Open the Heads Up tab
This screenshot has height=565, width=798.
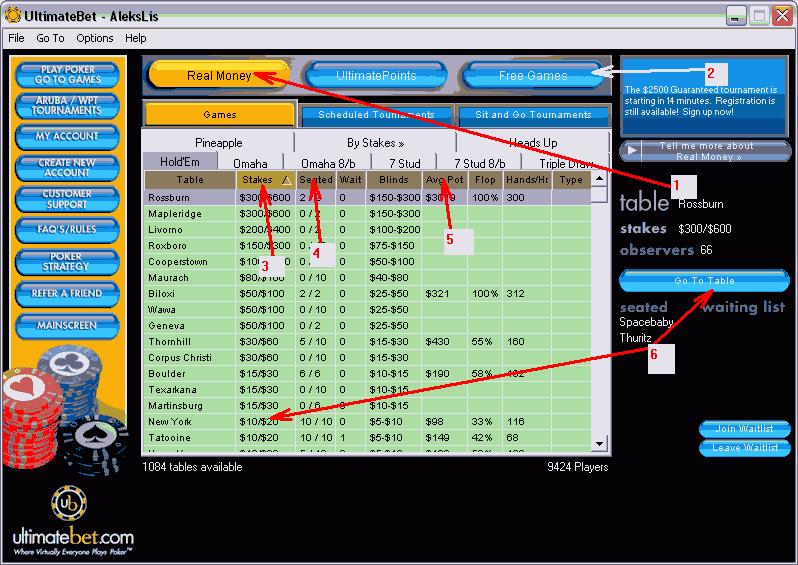tap(533, 143)
